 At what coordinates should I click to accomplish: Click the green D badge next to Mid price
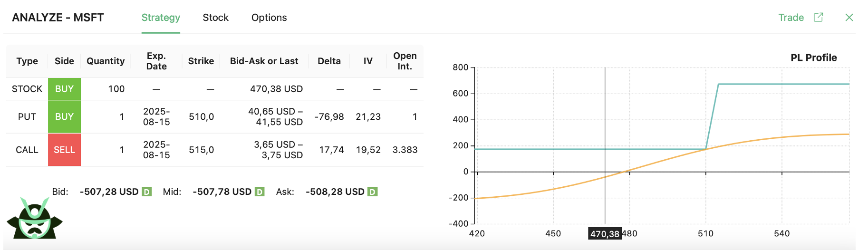[260, 192]
